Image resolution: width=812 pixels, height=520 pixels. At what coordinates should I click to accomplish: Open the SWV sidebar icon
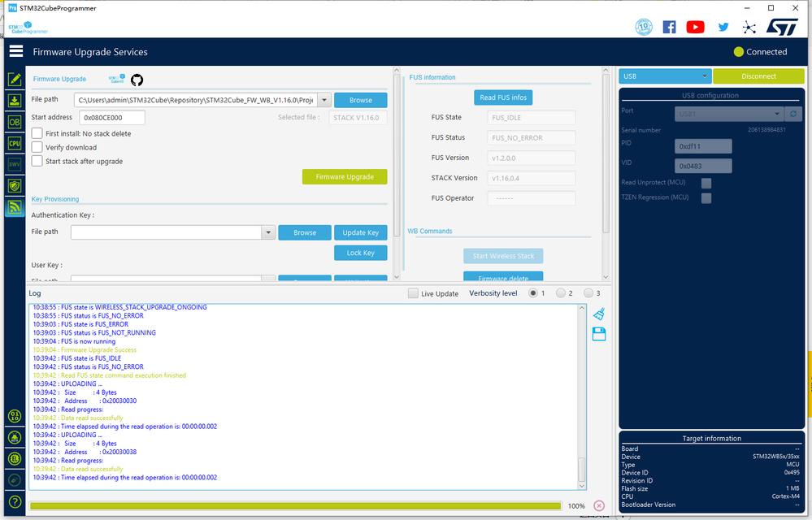pyautogui.click(x=15, y=165)
